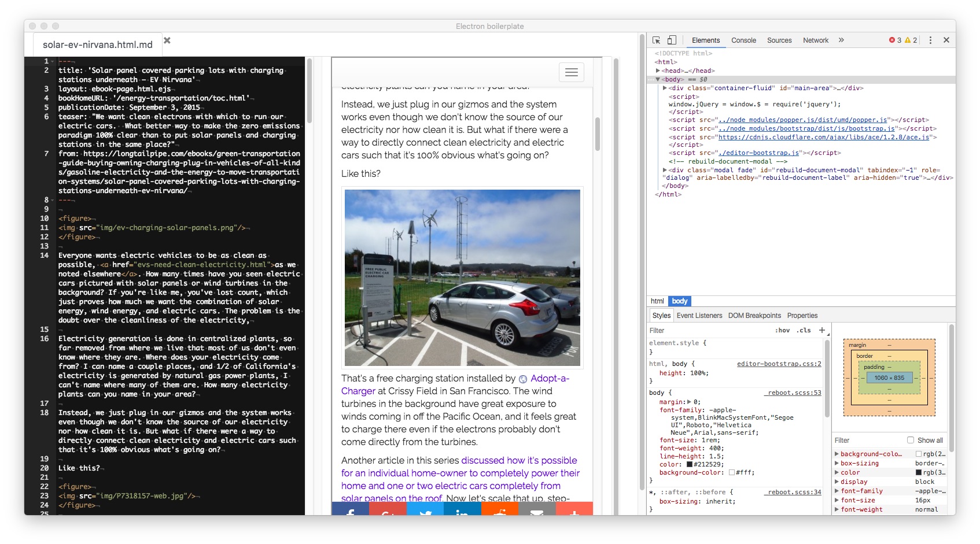Activate the inspect element picker tool
Screen dimensions: 980x544
656,40
